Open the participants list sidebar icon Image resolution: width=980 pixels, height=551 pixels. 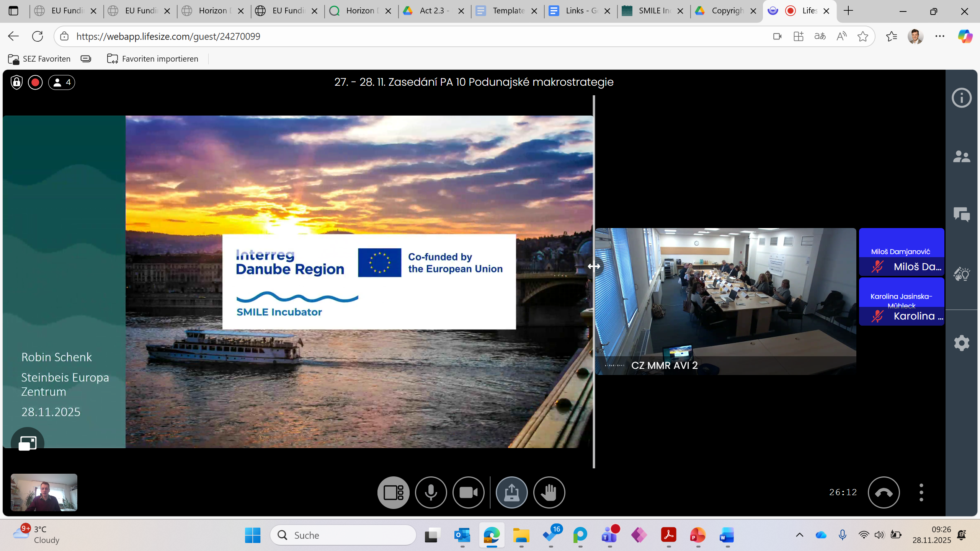click(961, 156)
